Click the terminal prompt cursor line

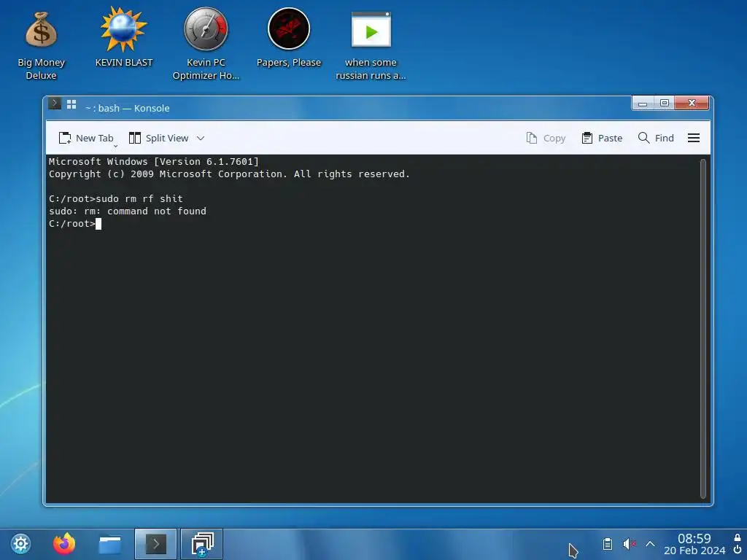point(75,224)
